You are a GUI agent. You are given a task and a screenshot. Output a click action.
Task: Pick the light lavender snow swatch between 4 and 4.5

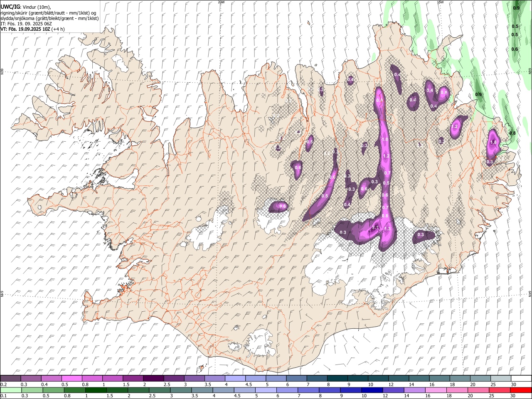click(x=235, y=379)
